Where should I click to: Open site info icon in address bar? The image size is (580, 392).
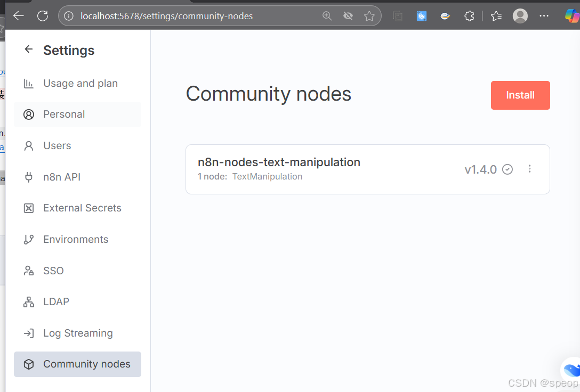(x=68, y=16)
